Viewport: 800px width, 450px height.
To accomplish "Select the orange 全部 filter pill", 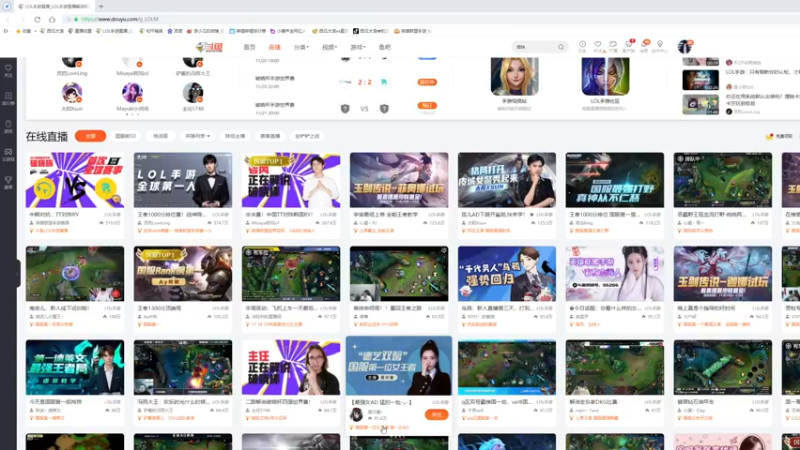I will pyautogui.click(x=90, y=136).
